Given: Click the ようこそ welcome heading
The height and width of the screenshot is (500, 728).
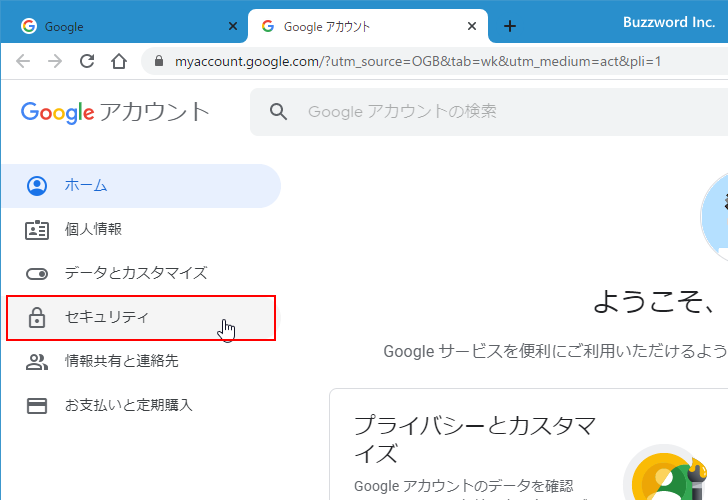Looking at the screenshot, I should click(x=654, y=302).
